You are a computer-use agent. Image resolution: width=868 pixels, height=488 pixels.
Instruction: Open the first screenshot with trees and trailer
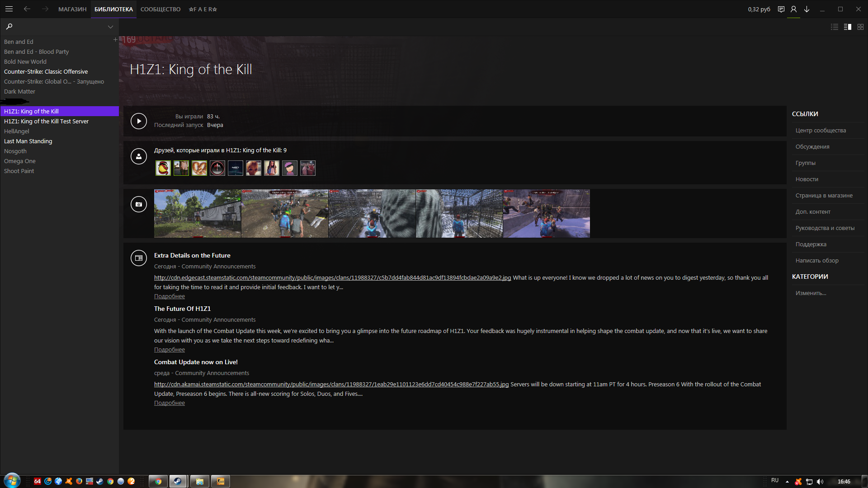coord(198,213)
